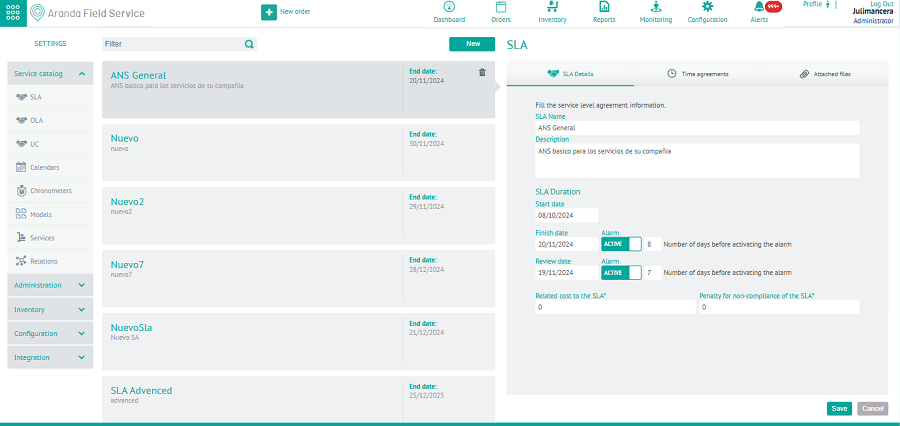Click the Save button
Image resolution: width=900 pixels, height=426 pixels.
click(839, 408)
